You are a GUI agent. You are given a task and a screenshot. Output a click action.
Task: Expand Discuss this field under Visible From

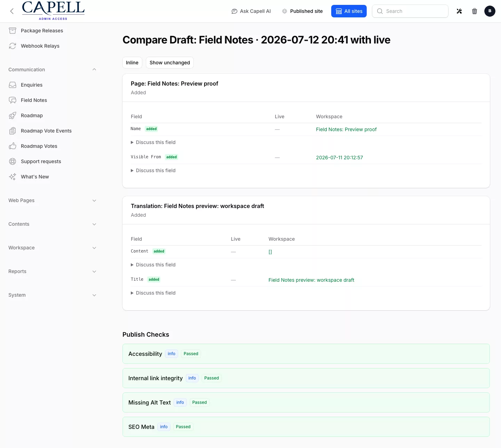153,170
